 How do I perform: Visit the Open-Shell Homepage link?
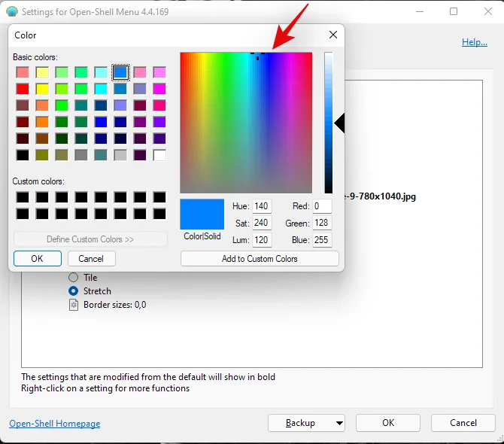tap(54, 424)
